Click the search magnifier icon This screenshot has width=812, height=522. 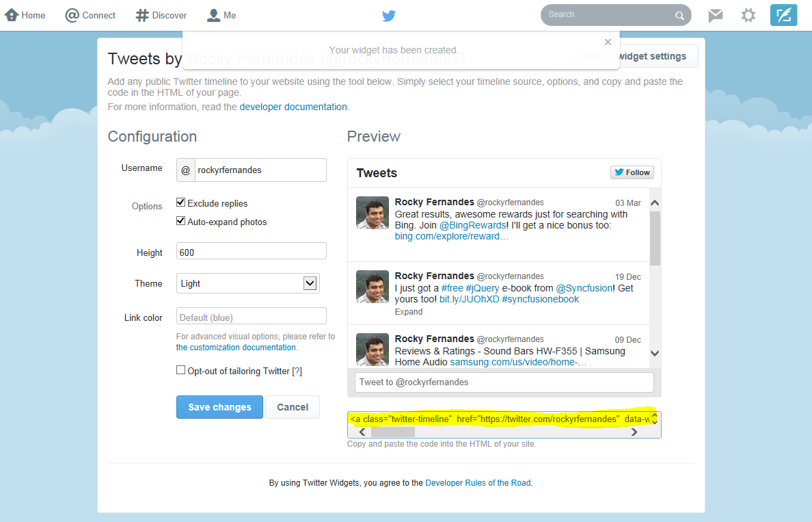pos(679,16)
